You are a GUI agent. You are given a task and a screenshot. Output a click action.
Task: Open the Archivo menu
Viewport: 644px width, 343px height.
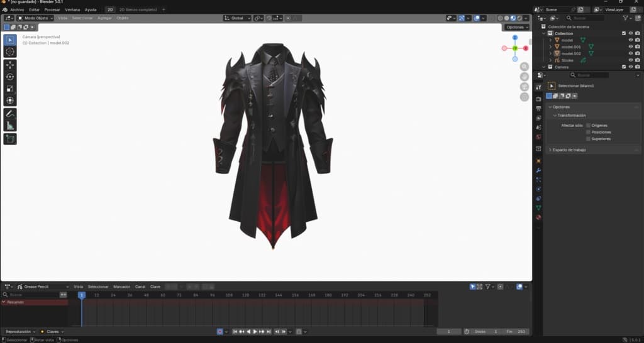pos(17,9)
